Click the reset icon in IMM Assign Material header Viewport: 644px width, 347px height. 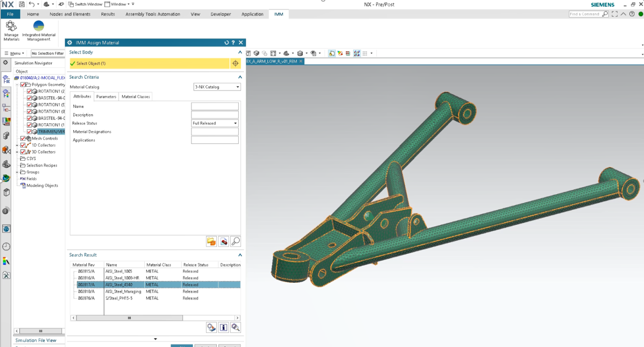pos(227,42)
